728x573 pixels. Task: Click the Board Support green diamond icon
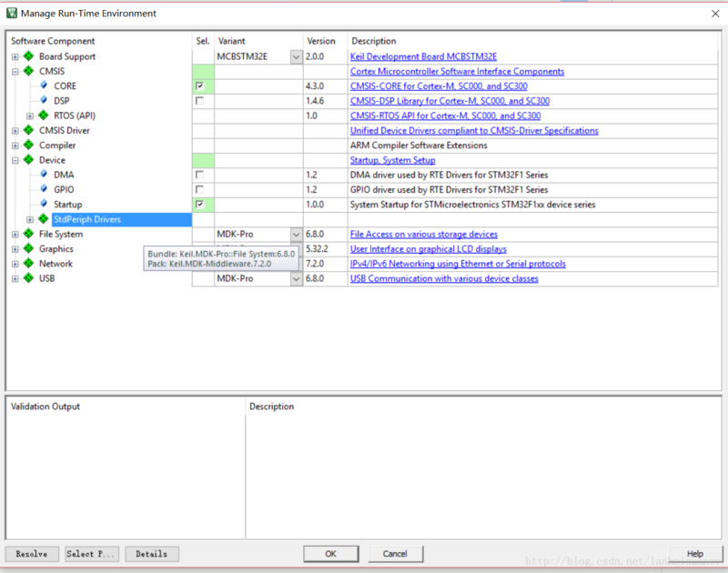29,56
